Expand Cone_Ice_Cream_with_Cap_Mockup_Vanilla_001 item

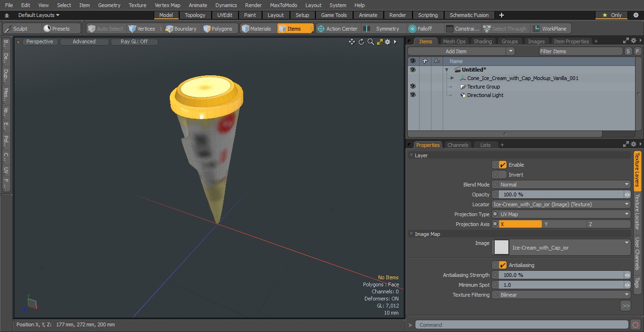coord(452,78)
